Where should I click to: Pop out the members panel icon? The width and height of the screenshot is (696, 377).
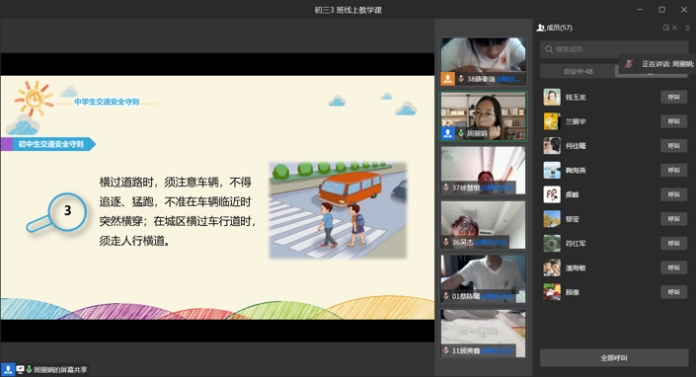[666, 28]
